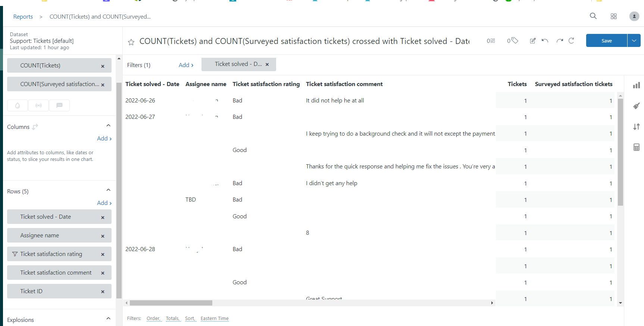Open result manipulation sort arrows icon
Screen dimensions: 644x326
click(x=637, y=127)
